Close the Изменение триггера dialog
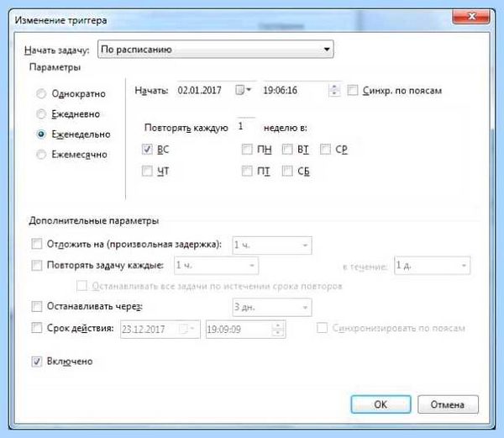Viewport: 504px width, 438px height. point(471,17)
